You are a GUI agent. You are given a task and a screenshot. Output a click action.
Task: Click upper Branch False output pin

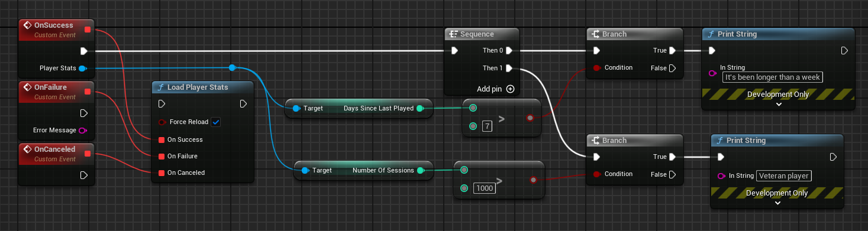[672, 68]
